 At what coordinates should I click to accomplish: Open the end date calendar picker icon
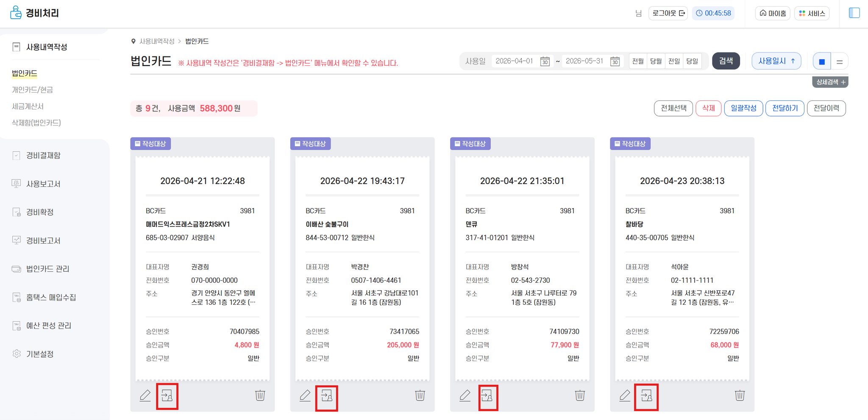[x=615, y=61]
